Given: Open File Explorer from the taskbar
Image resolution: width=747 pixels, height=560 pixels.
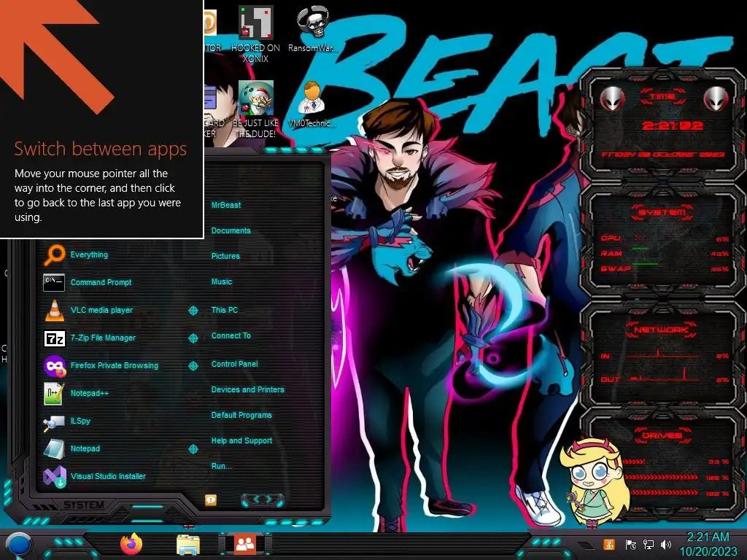Looking at the screenshot, I should click(188, 545).
